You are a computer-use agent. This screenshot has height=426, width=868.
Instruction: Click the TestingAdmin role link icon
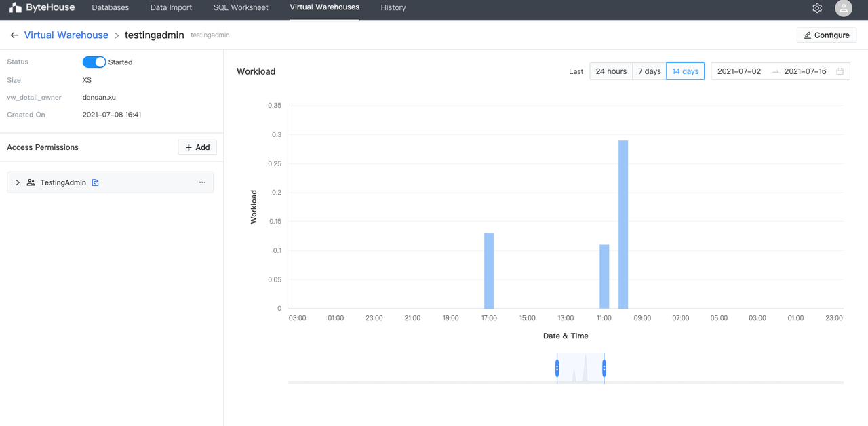96,182
